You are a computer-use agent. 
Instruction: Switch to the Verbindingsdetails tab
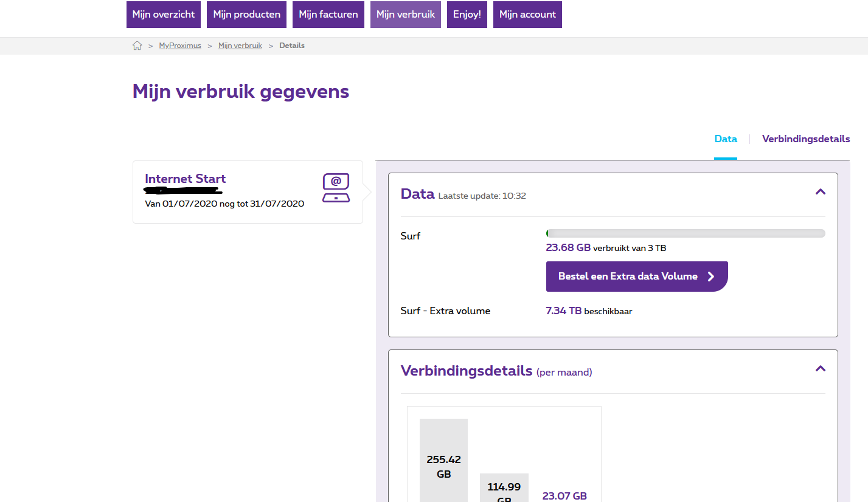(x=805, y=139)
